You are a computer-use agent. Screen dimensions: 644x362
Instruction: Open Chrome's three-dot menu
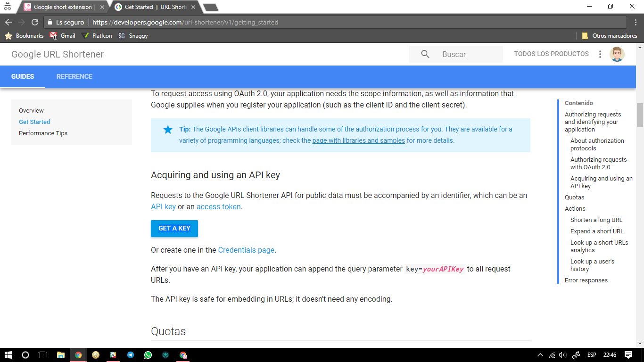[634, 22]
